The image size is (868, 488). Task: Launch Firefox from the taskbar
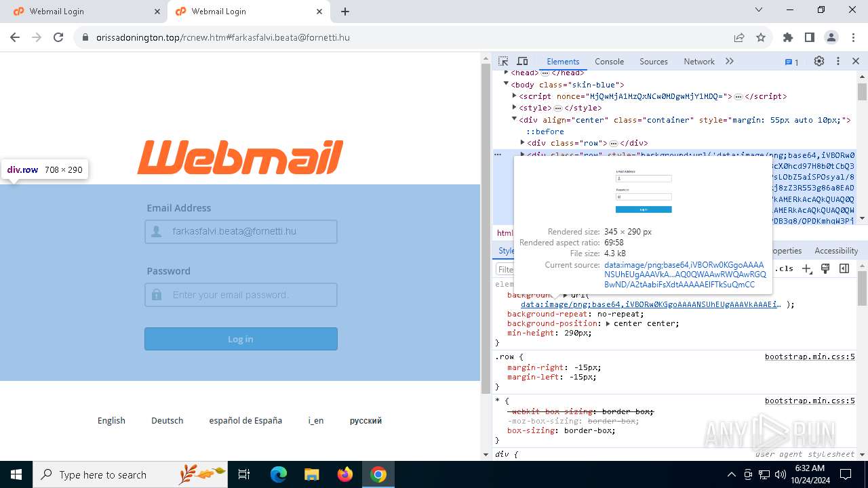pyautogui.click(x=345, y=474)
